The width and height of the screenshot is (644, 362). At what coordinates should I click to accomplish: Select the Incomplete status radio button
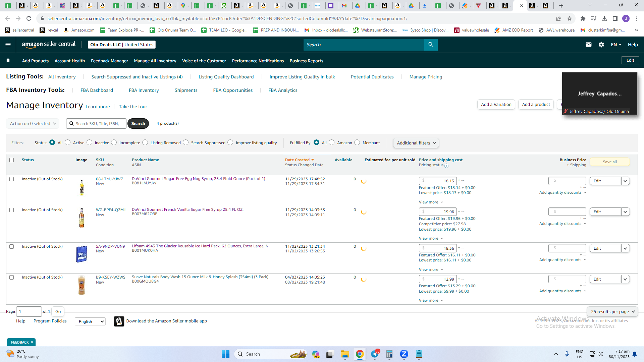[x=114, y=142]
